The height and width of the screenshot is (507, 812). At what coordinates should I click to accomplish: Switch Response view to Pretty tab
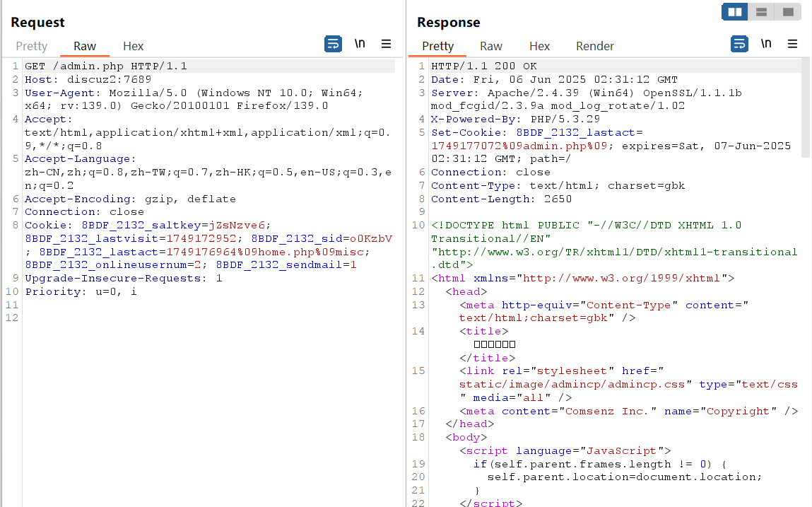point(437,46)
